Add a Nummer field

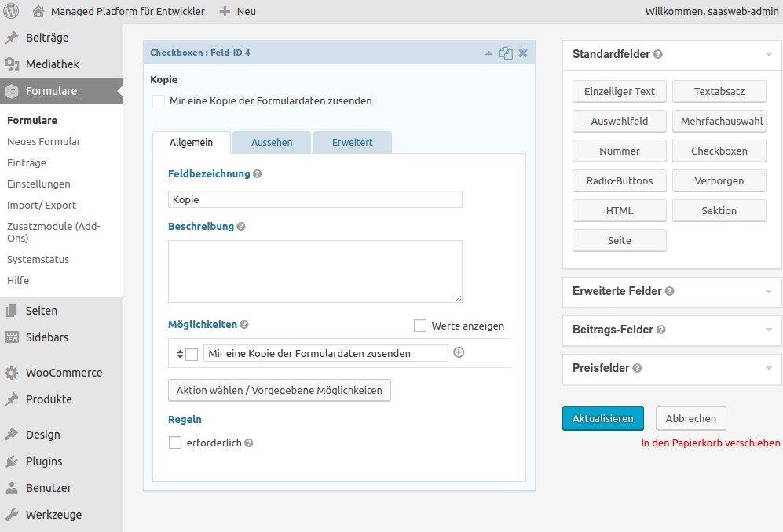pyautogui.click(x=619, y=151)
